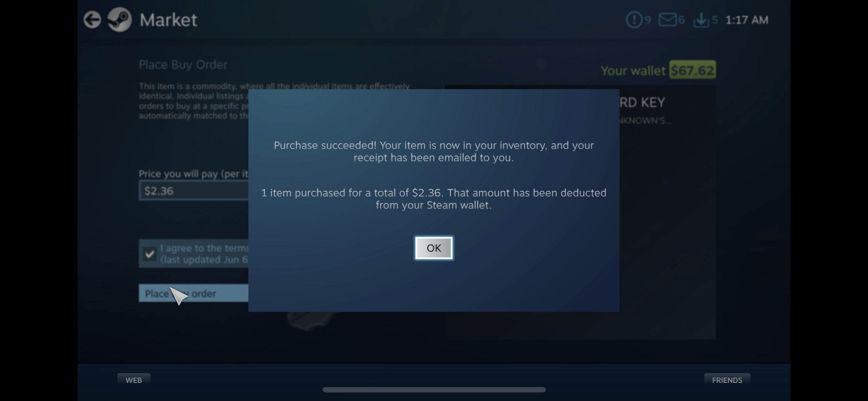
Task: Drag the bottom progress scrollbar
Action: [433, 389]
